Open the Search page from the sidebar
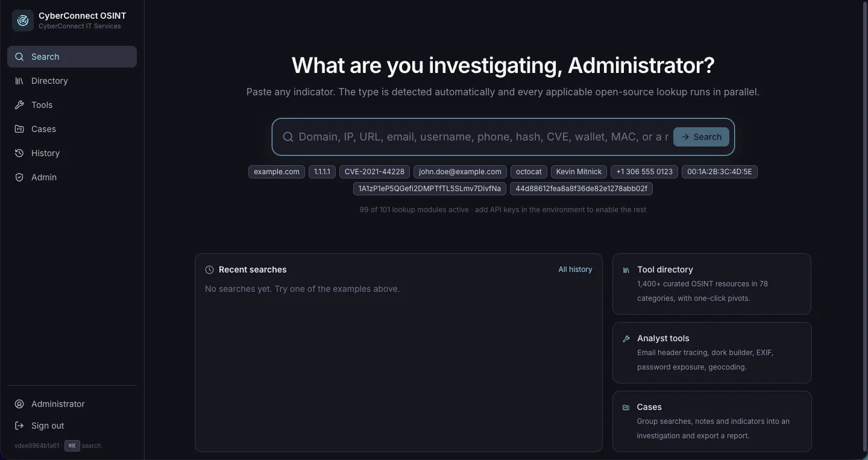Image resolution: width=868 pixels, height=460 pixels. tap(72, 57)
